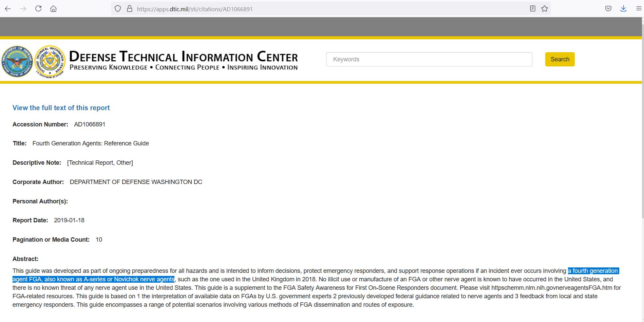
Task: Open the Downloads panel
Action: pyautogui.click(x=623, y=9)
